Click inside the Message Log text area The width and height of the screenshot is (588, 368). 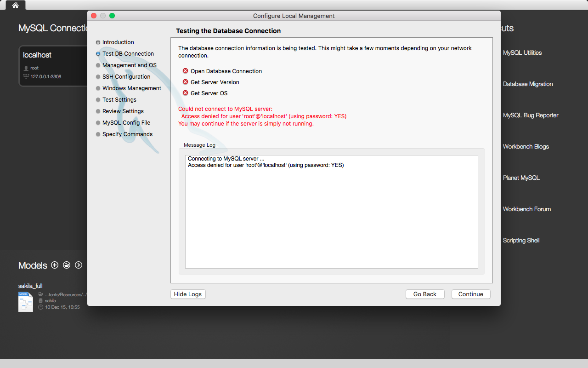point(332,212)
